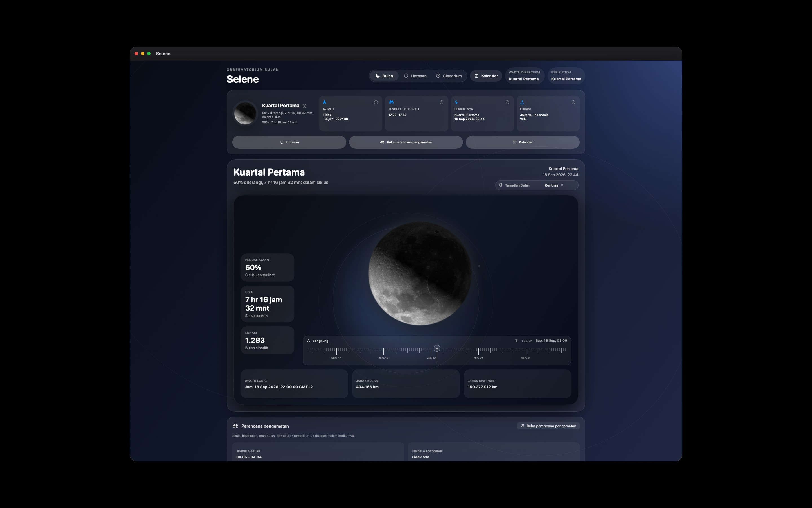This screenshot has width=812, height=508.
Task: Click the Jum, 18 timeline mark
Action: tap(383, 358)
